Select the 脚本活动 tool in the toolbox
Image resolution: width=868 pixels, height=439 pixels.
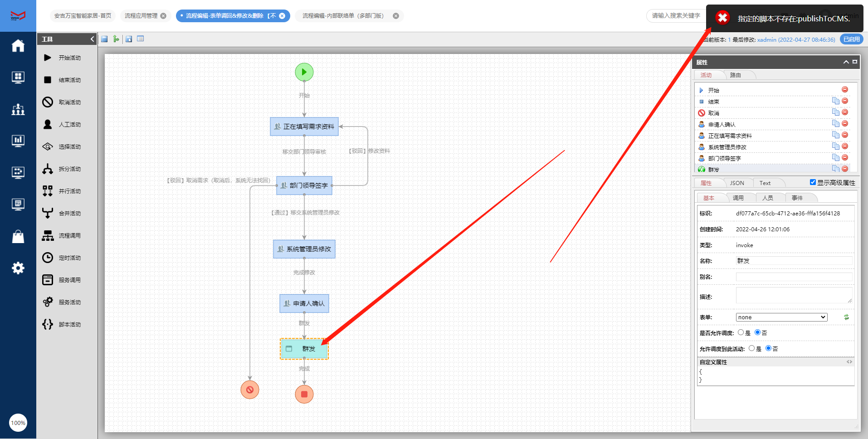(62, 324)
